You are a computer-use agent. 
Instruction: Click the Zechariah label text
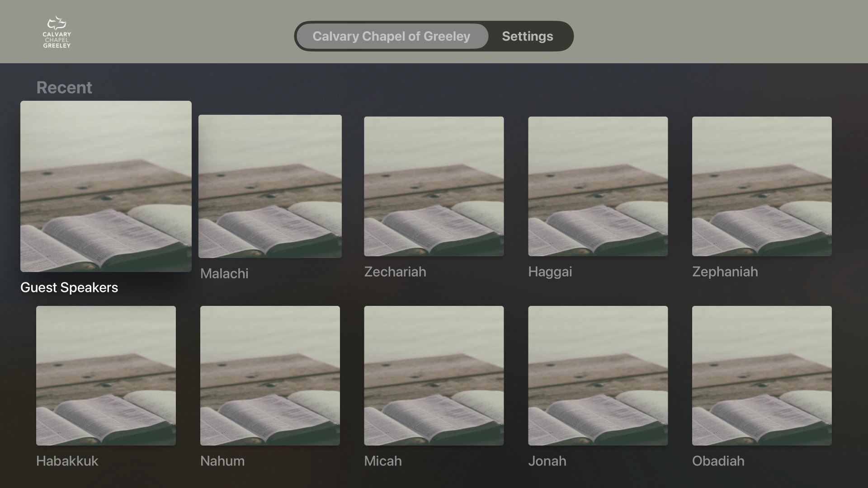click(x=395, y=272)
